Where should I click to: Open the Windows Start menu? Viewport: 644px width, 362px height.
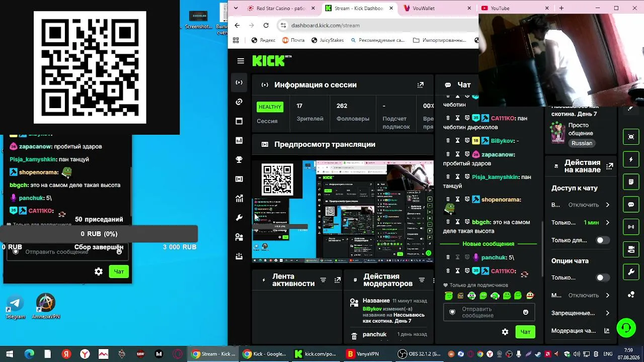10,354
